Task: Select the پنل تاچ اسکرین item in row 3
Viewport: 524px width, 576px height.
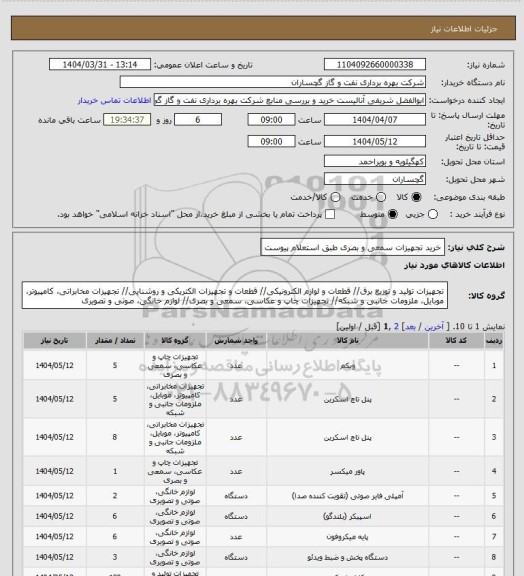Action: (347, 438)
